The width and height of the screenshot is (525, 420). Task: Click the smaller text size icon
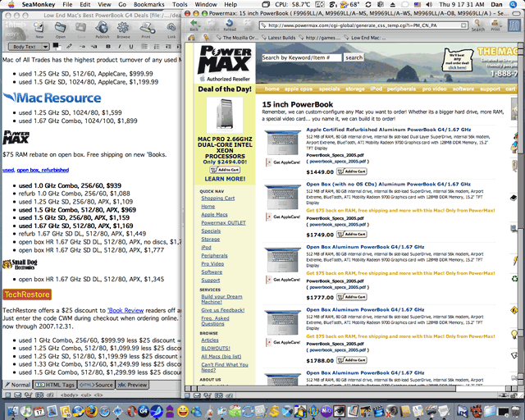[x=82, y=47]
